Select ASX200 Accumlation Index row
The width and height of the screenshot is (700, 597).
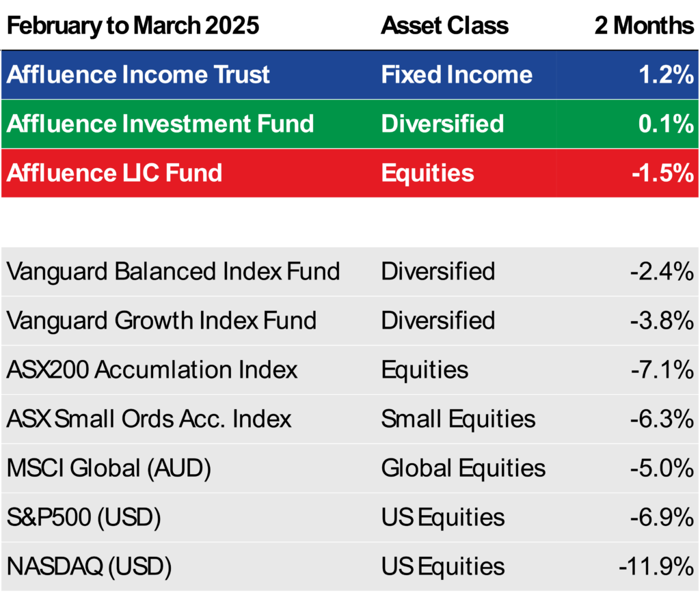click(x=350, y=370)
